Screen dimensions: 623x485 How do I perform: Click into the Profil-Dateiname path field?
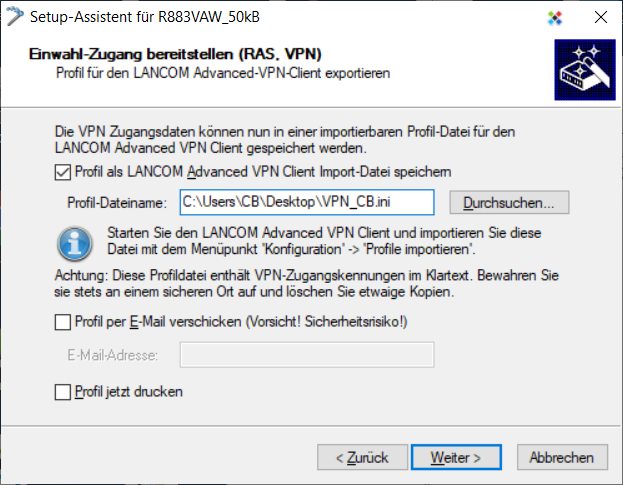[x=307, y=202]
